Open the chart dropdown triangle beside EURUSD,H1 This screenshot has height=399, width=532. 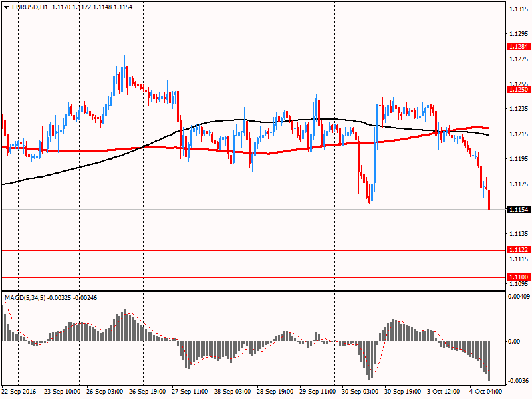pyautogui.click(x=6, y=7)
